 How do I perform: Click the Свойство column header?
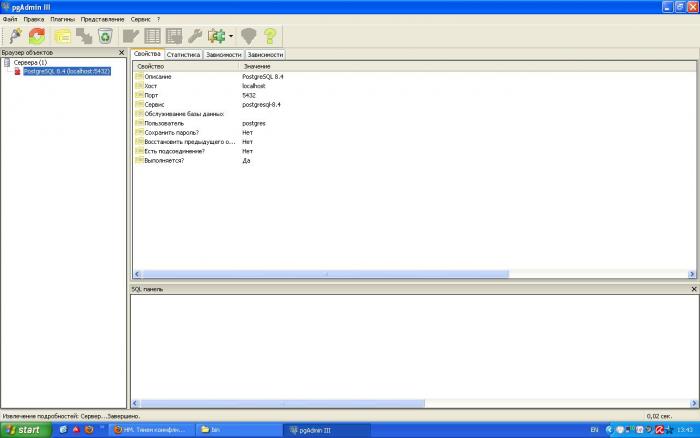(186, 66)
